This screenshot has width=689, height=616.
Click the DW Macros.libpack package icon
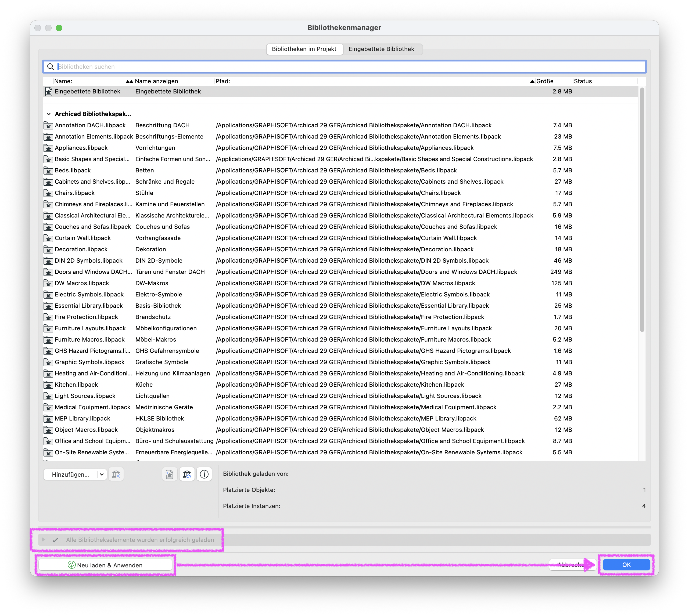click(48, 283)
